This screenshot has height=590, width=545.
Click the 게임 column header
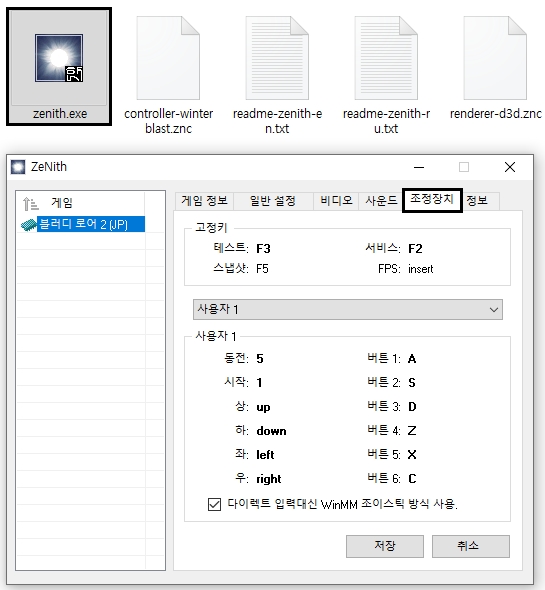[62, 203]
